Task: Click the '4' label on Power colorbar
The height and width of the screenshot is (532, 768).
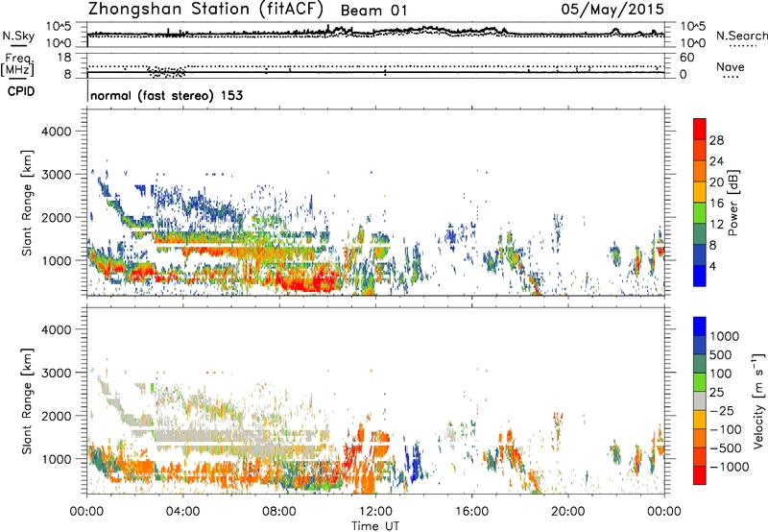Action: pos(713,267)
